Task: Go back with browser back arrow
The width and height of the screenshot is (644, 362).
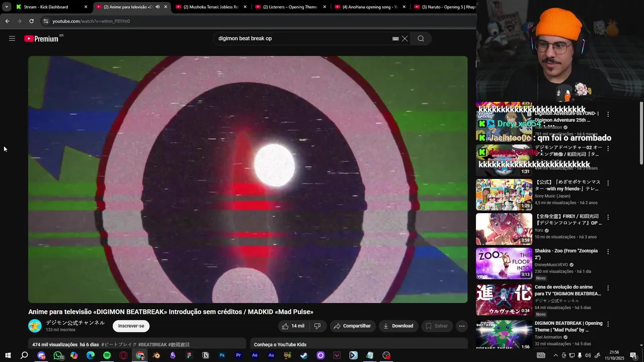Action: 7,21
